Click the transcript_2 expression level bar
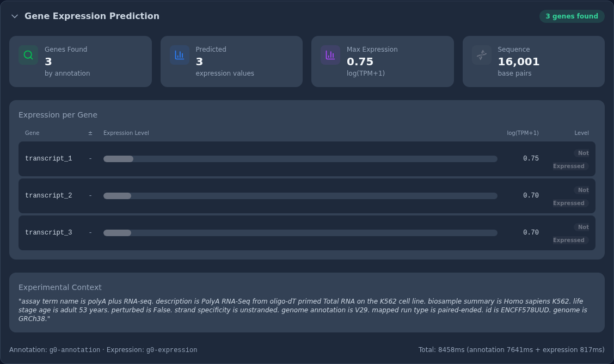The width and height of the screenshot is (614, 364). pyautogui.click(x=300, y=196)
